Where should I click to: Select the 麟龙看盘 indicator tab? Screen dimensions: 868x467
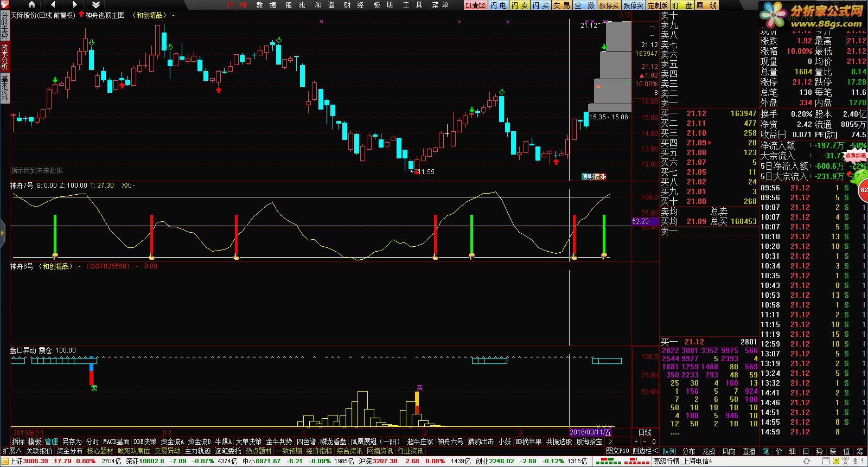[x=333, y=442]
